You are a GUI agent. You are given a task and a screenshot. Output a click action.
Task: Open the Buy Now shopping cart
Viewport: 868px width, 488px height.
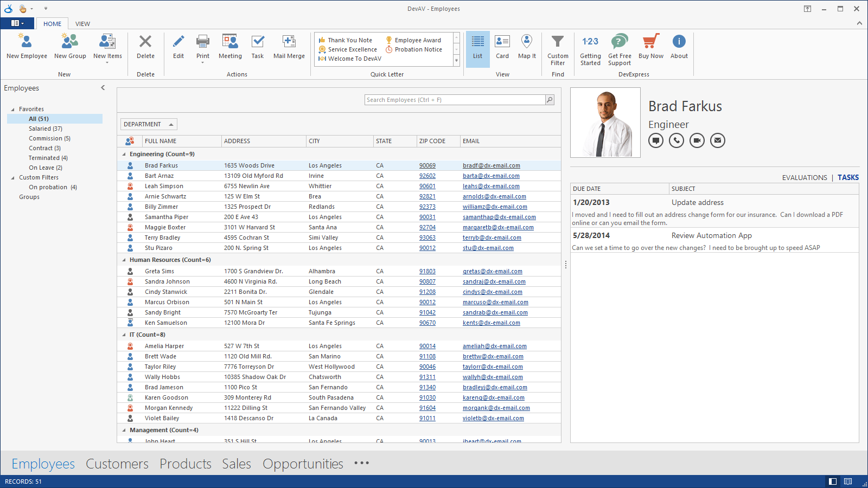(x=650, y=48)
